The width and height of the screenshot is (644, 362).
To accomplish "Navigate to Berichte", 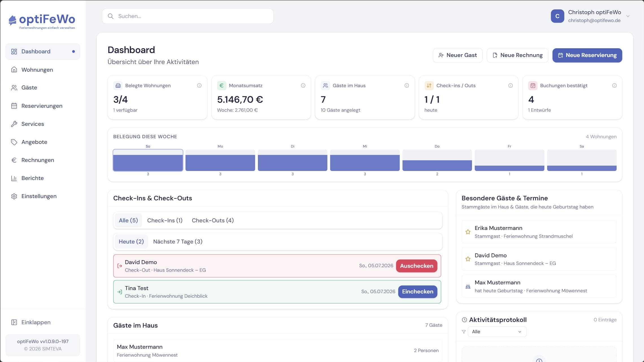I will (43, 178).
